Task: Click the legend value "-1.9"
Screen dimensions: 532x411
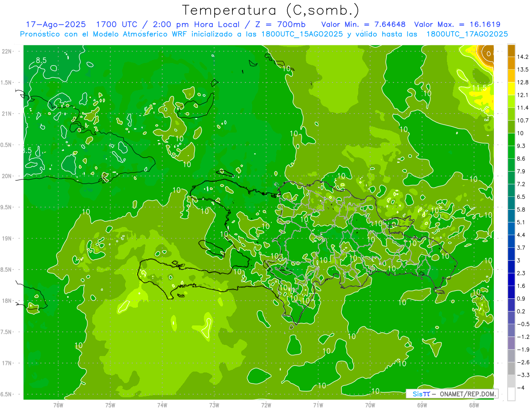Action: 523,349
